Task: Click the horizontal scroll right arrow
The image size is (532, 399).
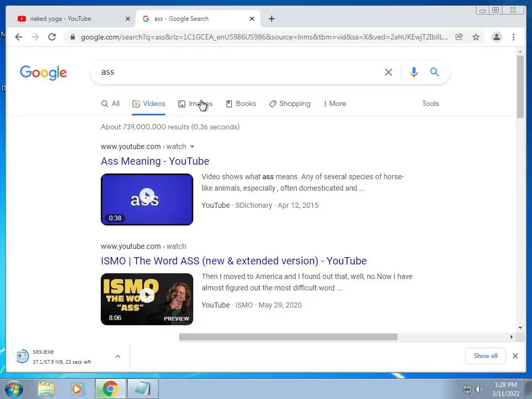Action: pos(511,337)
